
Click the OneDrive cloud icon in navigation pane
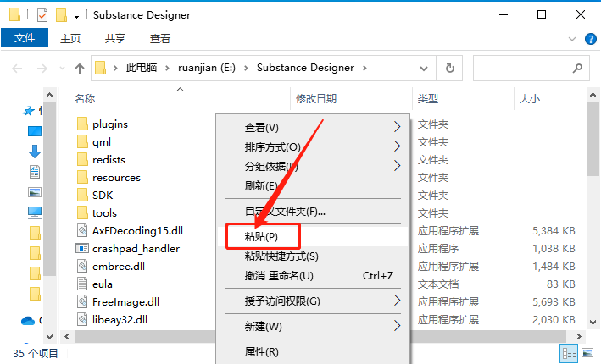[x=28, y=320]
